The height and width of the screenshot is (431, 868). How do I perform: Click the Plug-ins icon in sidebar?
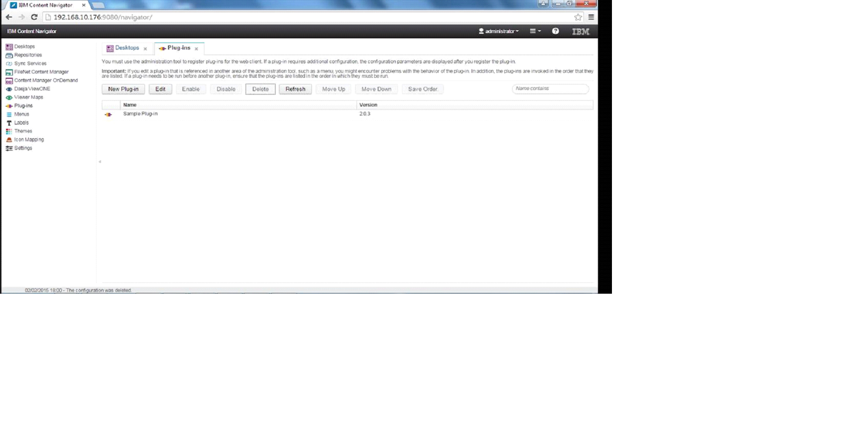9,106
